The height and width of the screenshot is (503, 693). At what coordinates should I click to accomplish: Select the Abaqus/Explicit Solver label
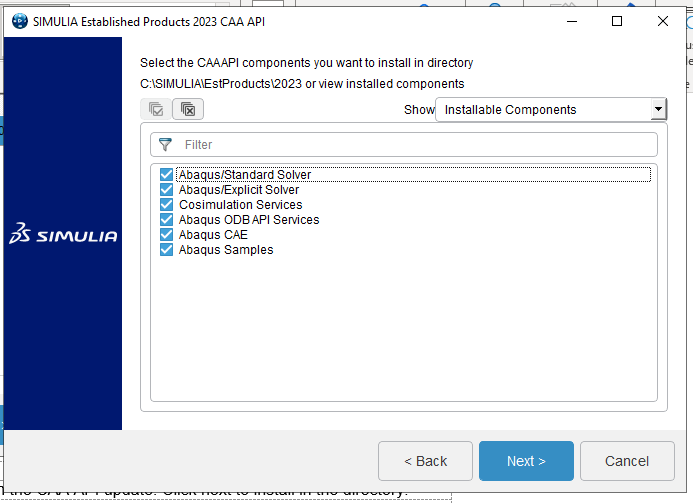click(239, 190)
